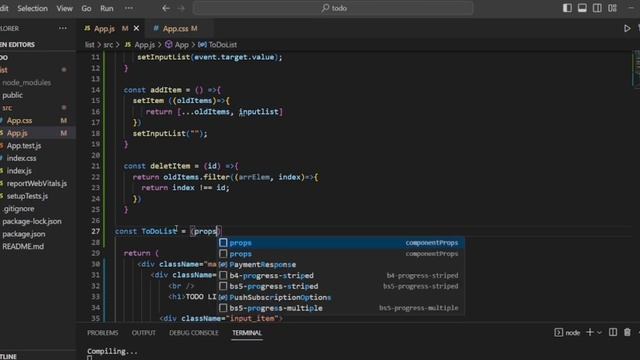Open App.test.js in the explorer
Image resolution: width=640 pixels, height=360 pixels.
point(24,146)
